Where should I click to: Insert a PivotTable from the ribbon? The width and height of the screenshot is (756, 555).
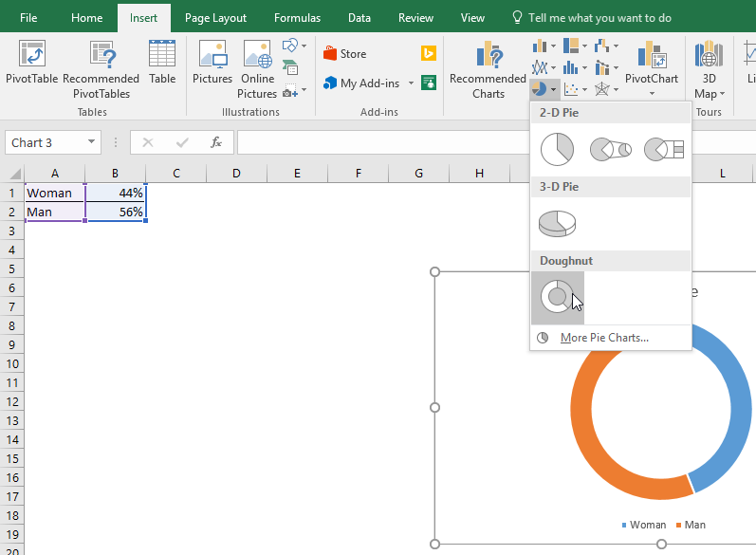point(32,63)
